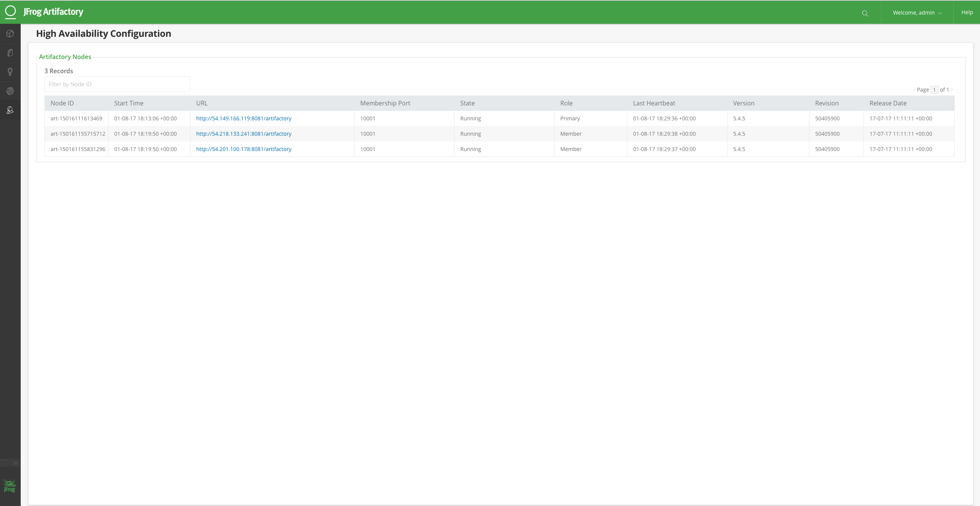Open the Search module in sidebar

coord(10,72)
